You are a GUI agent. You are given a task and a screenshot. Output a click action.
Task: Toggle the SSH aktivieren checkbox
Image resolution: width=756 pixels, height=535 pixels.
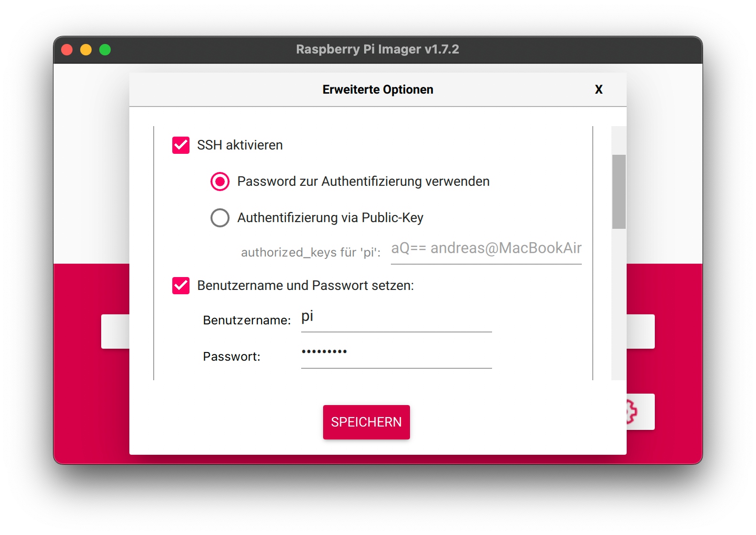[x=181, y=145]
